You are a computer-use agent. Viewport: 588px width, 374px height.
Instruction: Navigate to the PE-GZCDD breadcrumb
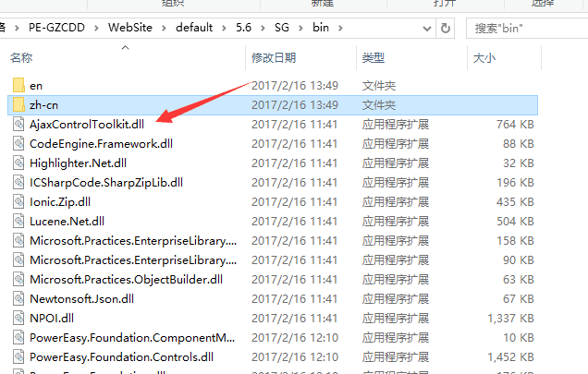click(x=56, y=28)
